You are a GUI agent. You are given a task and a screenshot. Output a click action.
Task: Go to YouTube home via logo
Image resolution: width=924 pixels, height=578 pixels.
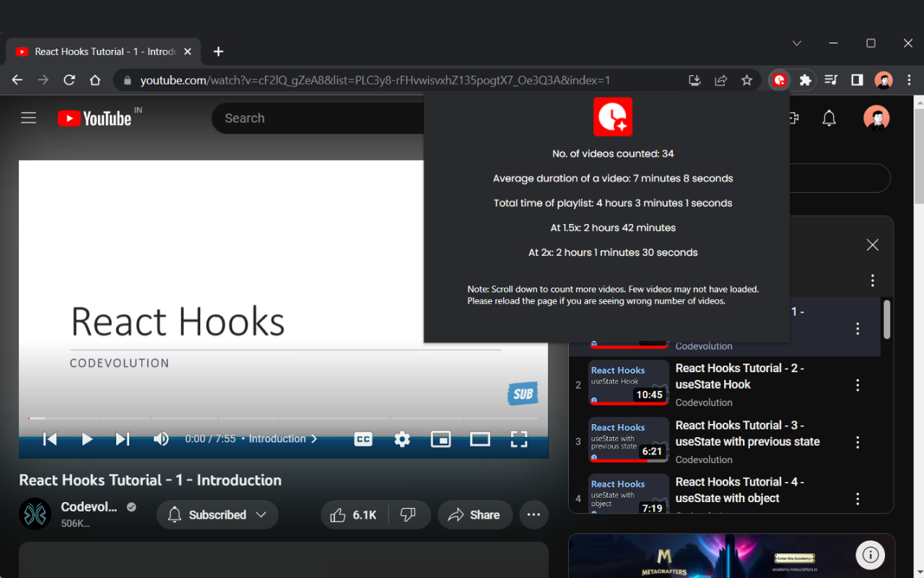(95, 118)
